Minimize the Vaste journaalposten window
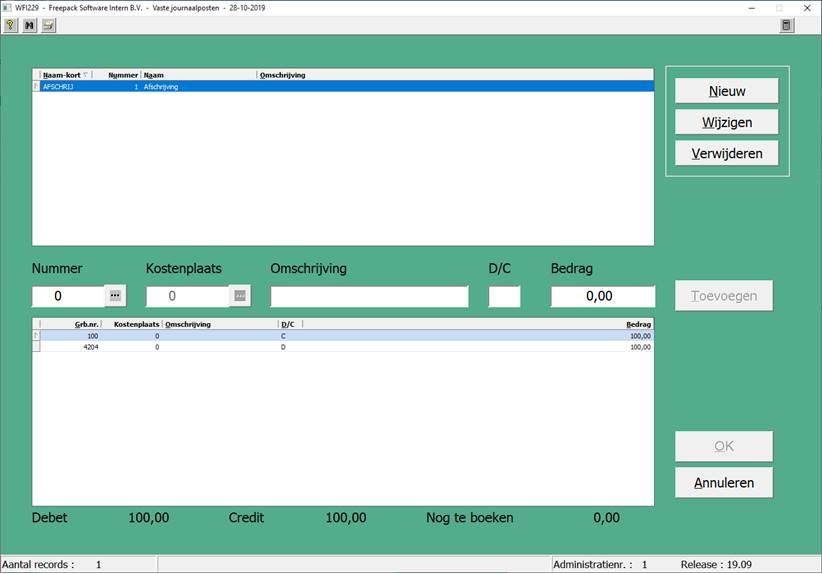This screenshot has width=822, height=574. (x=752, y=8)
